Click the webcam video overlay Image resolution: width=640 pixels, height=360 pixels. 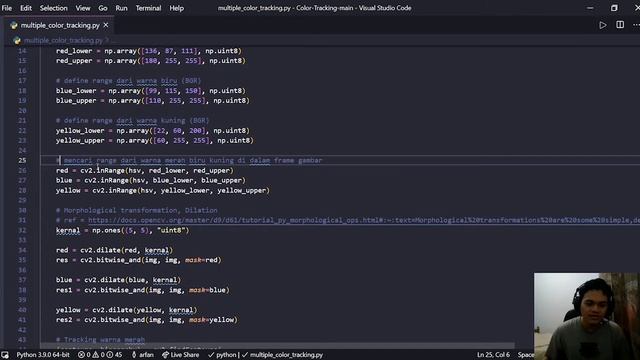click(x=587, y=316)
